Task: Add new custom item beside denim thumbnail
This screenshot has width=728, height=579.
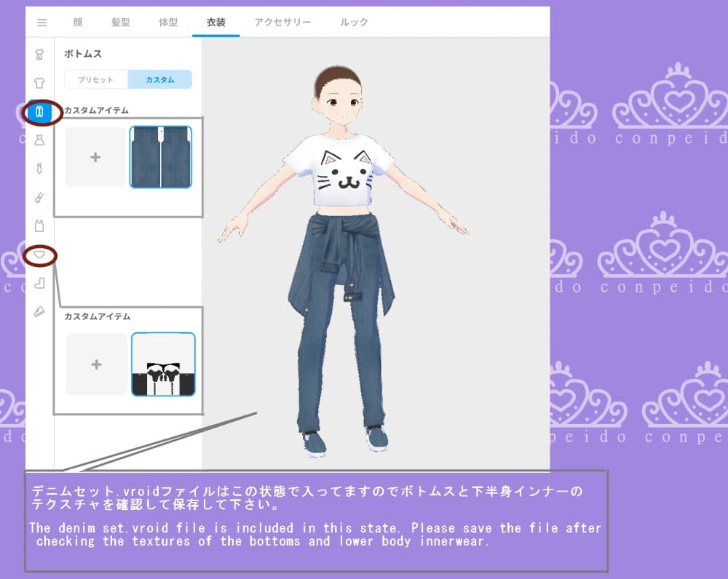Action: click(x=95, y=157)
